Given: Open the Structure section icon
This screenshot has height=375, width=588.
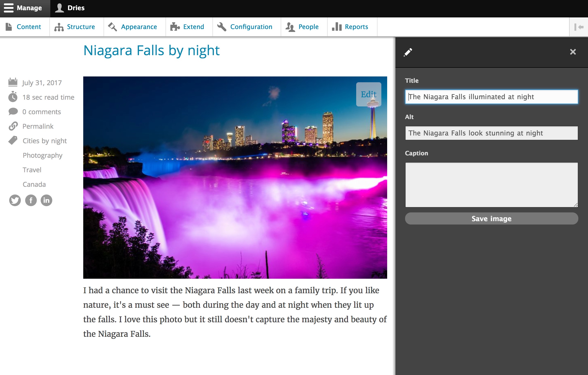Looking at the screenshot, I should click(59, 26).
